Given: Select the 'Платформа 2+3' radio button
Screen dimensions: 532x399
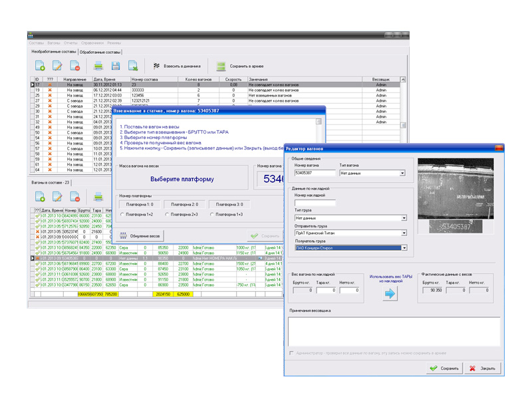Looking at the screenshot, I should pos(167,214).
